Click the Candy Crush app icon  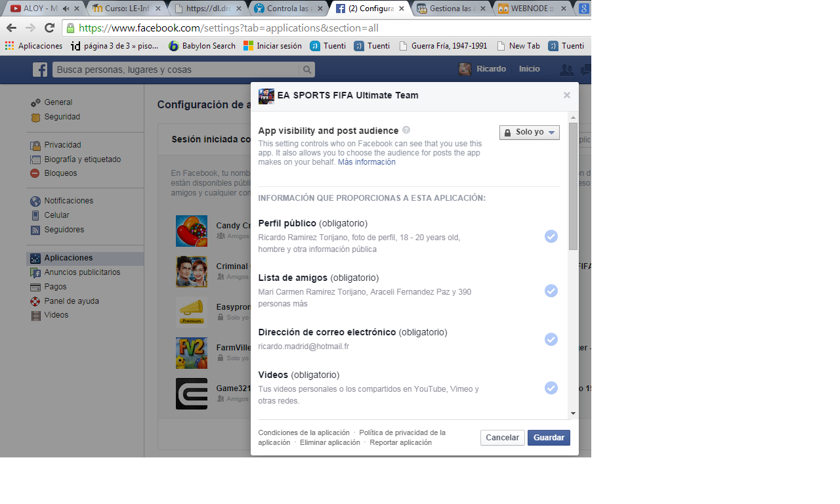(192, 231)
